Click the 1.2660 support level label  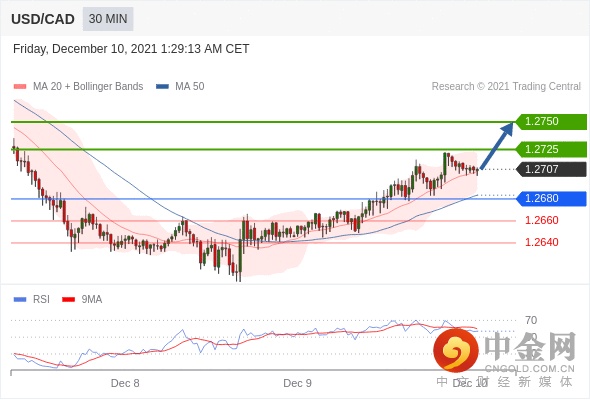coord(541,220)
